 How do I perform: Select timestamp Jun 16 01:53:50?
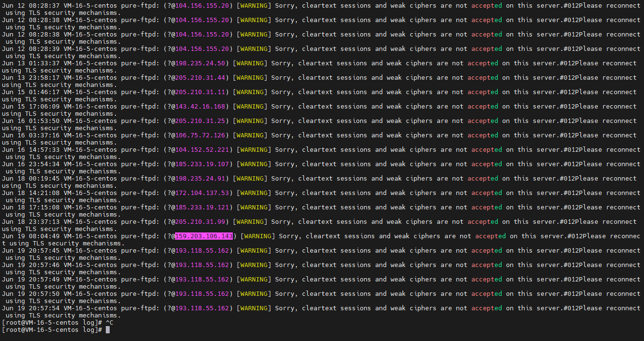pyautogui.click(x=31, y=121)
